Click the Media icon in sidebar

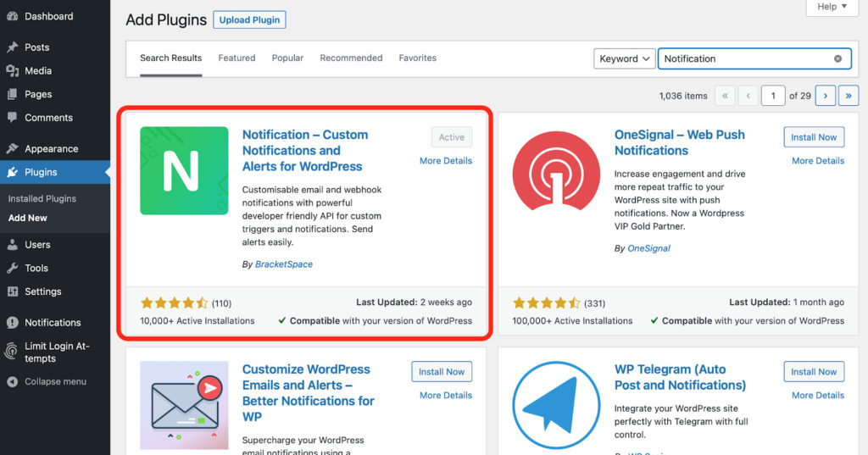click(x=12, y=71)
